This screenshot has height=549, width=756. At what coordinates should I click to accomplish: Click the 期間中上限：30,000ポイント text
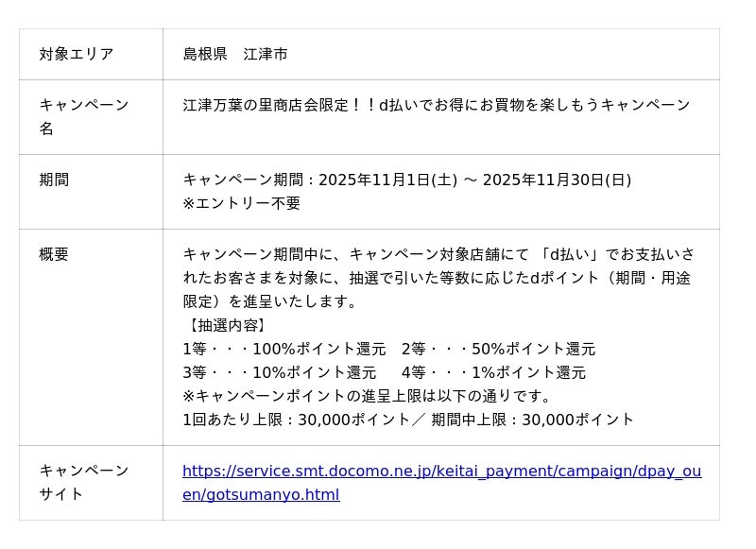coord(533,420)
